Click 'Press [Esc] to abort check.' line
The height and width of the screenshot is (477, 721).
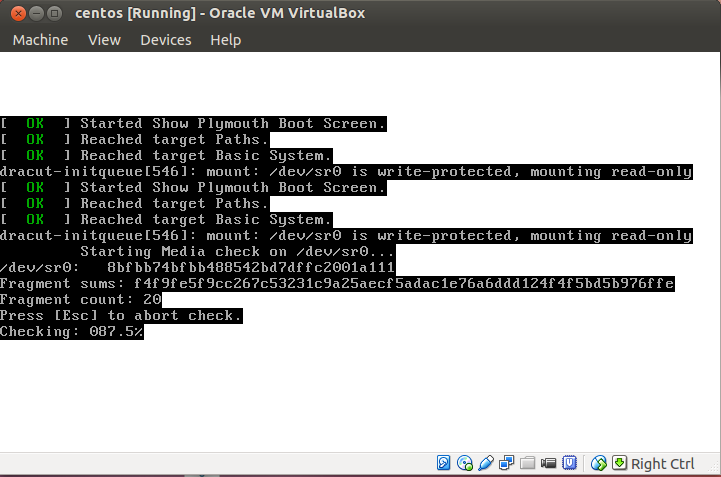121,316
